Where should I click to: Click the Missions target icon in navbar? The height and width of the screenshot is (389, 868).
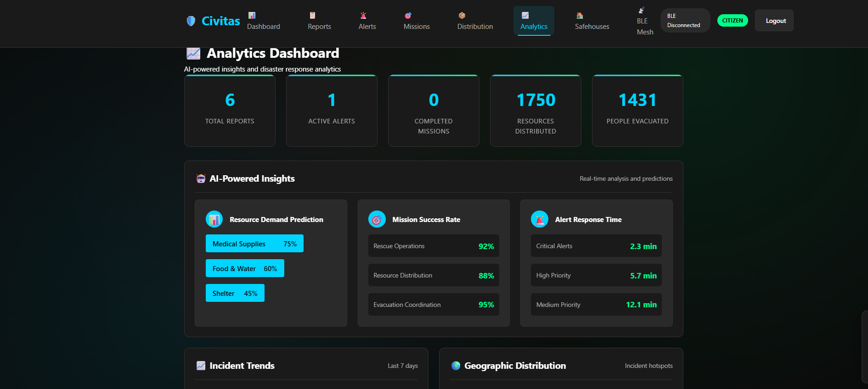click(x=408, y=16)
